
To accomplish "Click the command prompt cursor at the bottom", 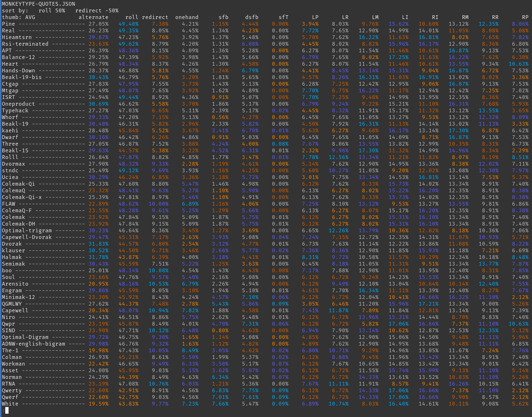I will [x=7, y=410].
